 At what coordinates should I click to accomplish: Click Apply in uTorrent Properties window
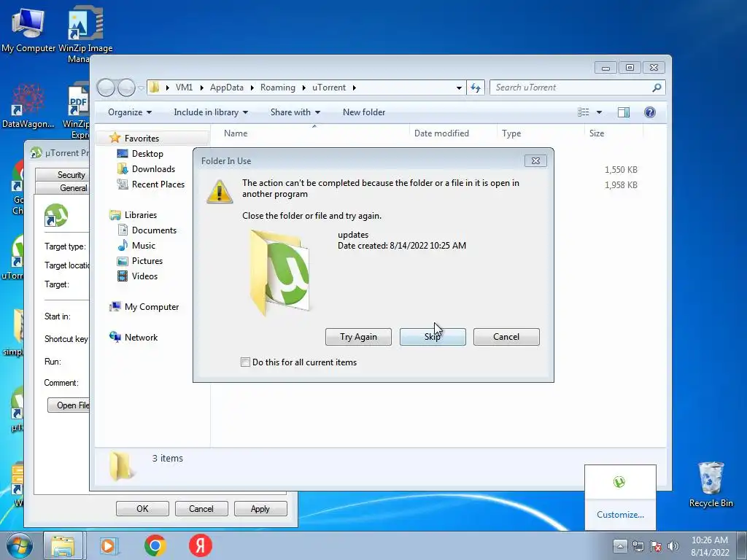click(x=260, y=508)
